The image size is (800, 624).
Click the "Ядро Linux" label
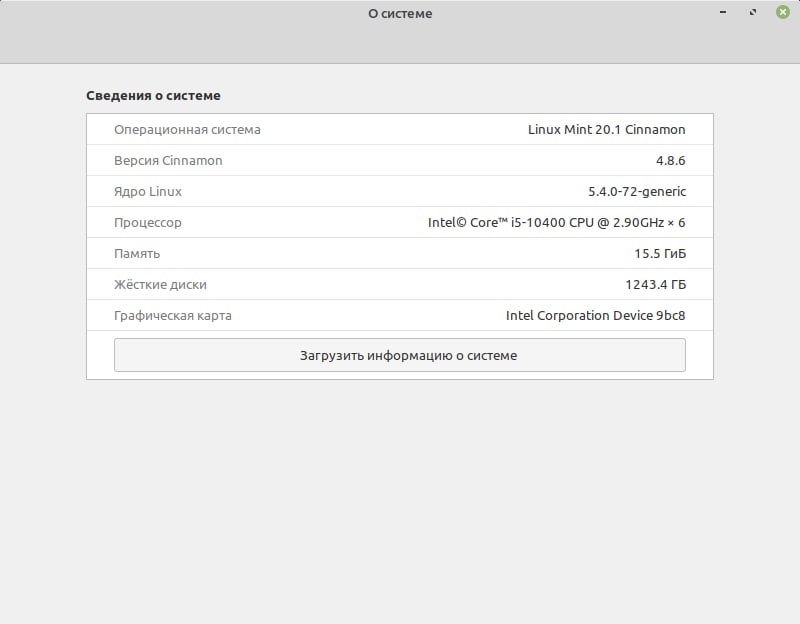click(148, 192)
